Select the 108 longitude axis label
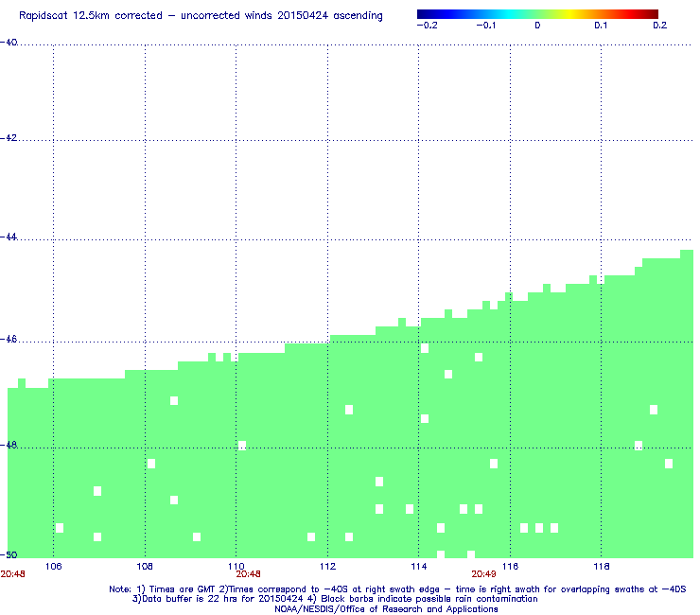 click(x=145, y=567)
